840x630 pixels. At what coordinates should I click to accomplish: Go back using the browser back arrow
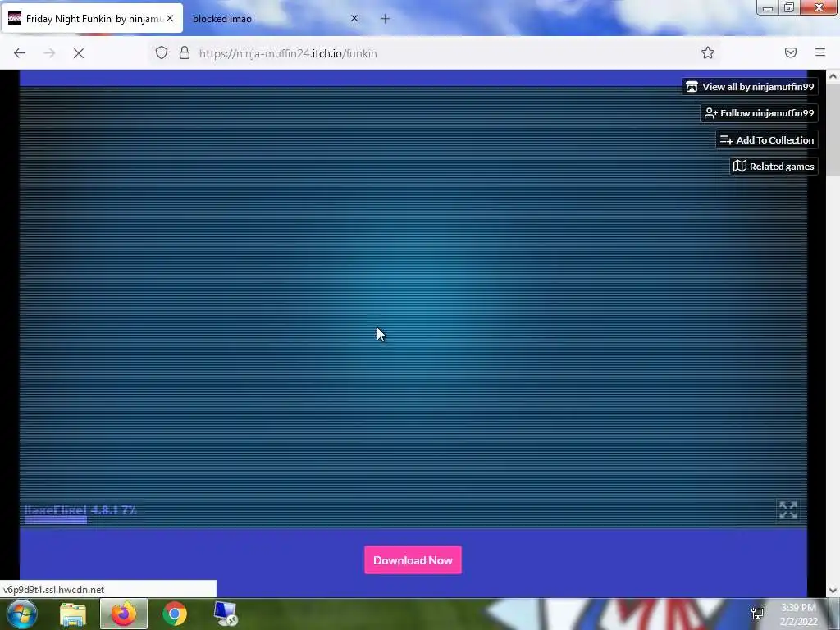pos(20,53)
